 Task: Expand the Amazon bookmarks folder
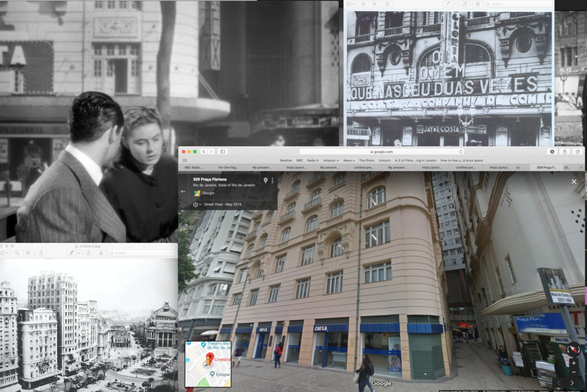point(331,160)
